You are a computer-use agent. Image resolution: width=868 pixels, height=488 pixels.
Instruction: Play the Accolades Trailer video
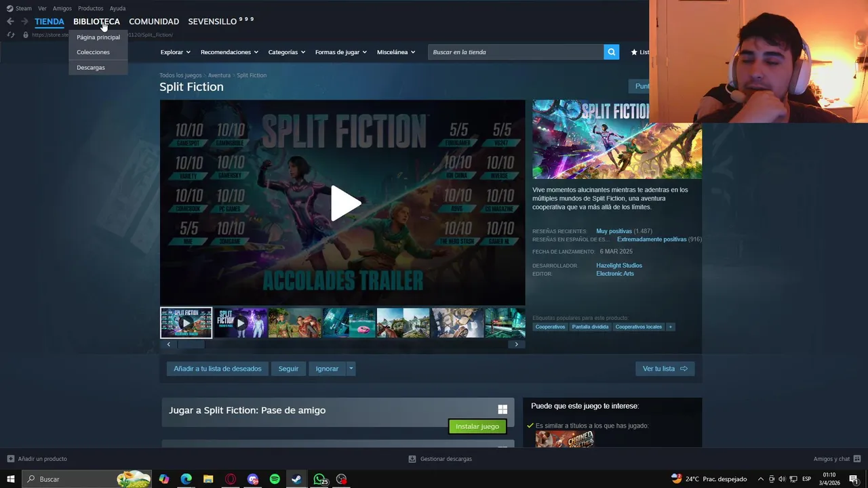[x=345, y=203]
